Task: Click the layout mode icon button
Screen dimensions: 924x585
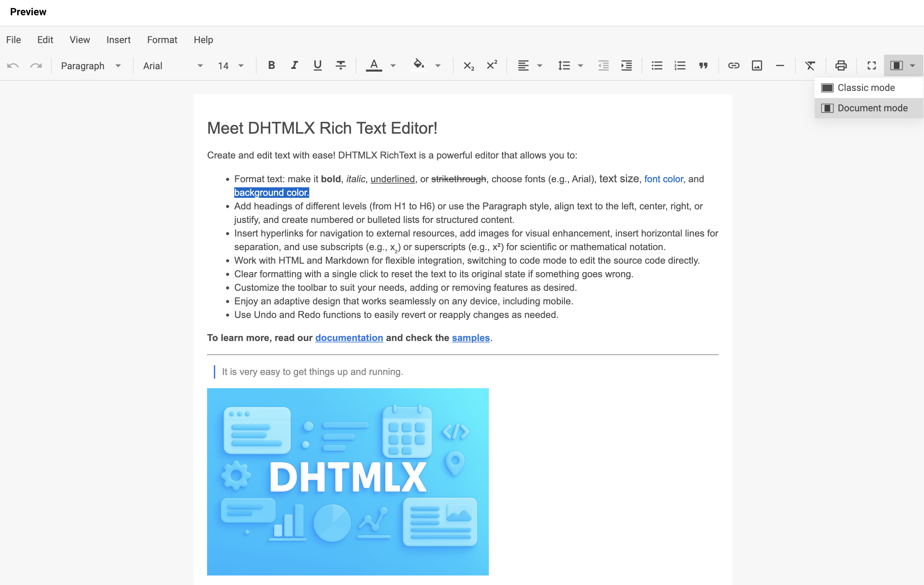Action: pyautogui.click(x=897, y=65)
